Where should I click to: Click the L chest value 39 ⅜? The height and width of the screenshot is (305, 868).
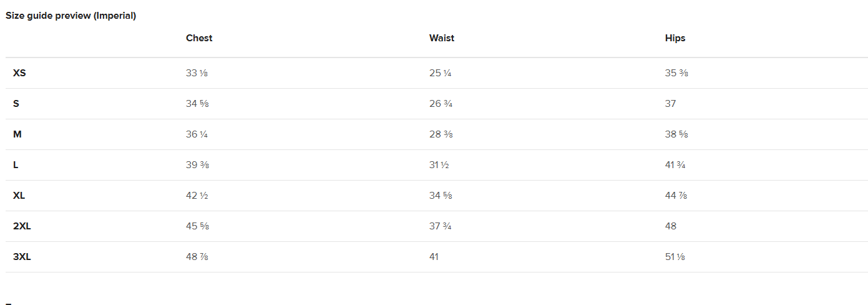click(x=197, y=165)
